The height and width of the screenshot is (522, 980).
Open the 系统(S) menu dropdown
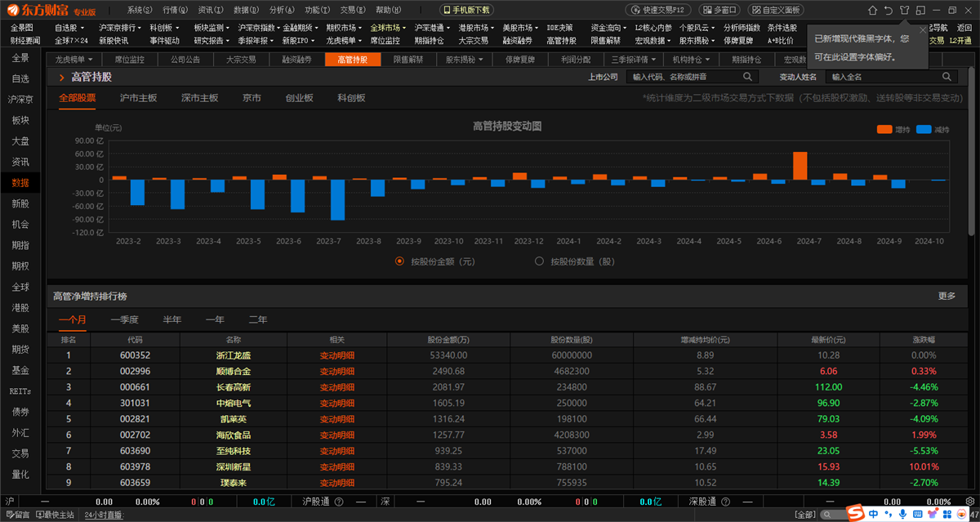(140, 10)
